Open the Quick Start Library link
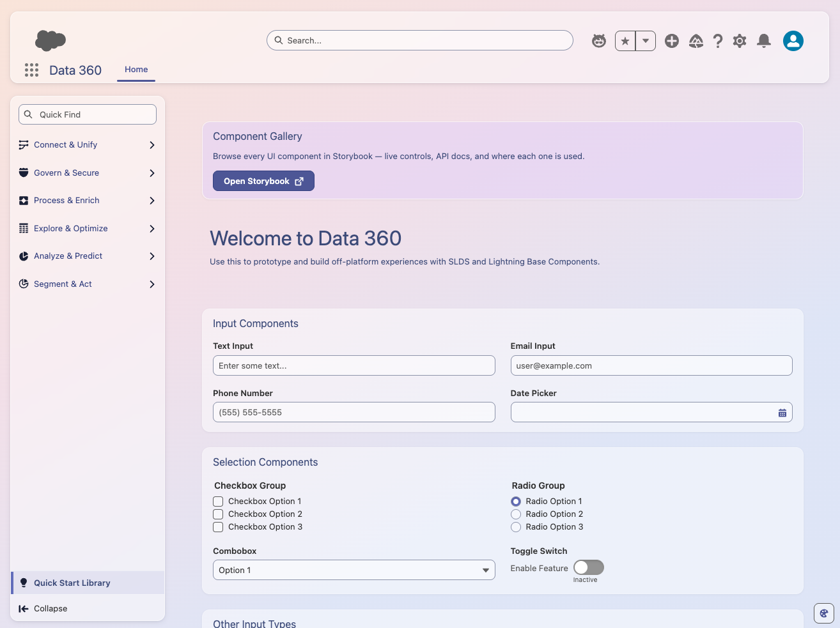Viewport: 840px width, 628px height. 88,583
